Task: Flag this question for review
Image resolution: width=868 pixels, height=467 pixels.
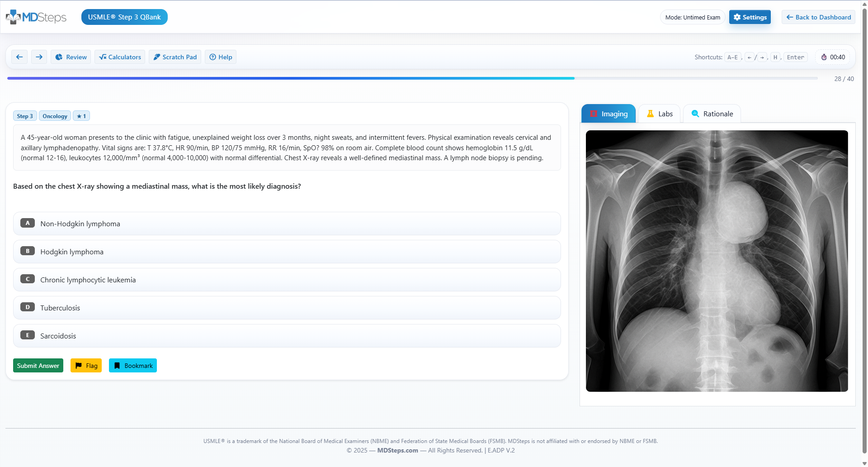Action: pyautogui.click(x=86, y=365)
